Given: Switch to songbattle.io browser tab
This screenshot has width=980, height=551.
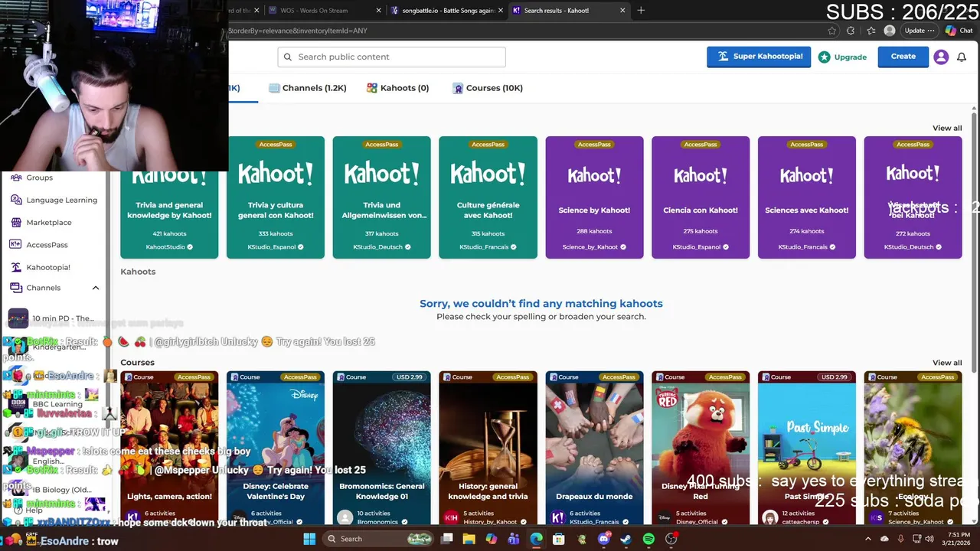Looking at the screenshot, I should coord(446,11).
